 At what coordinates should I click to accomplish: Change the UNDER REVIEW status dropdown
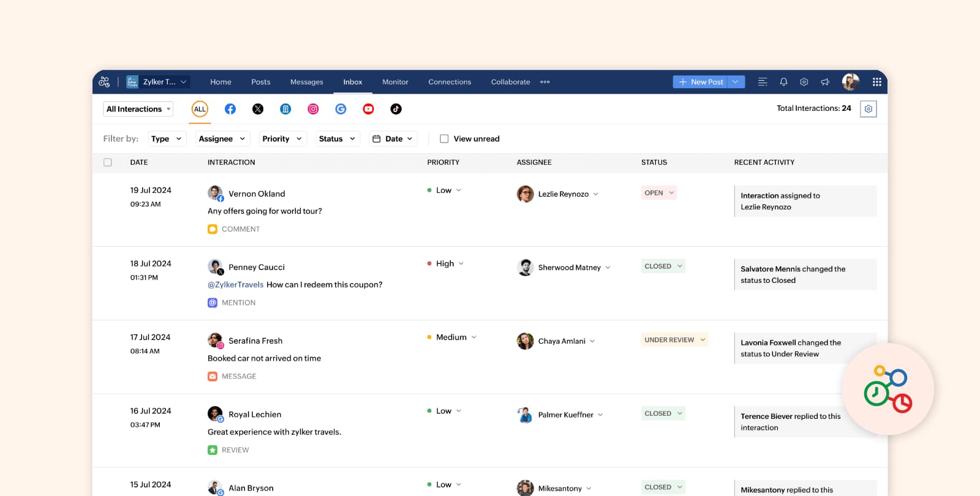[x=674, y=340]
